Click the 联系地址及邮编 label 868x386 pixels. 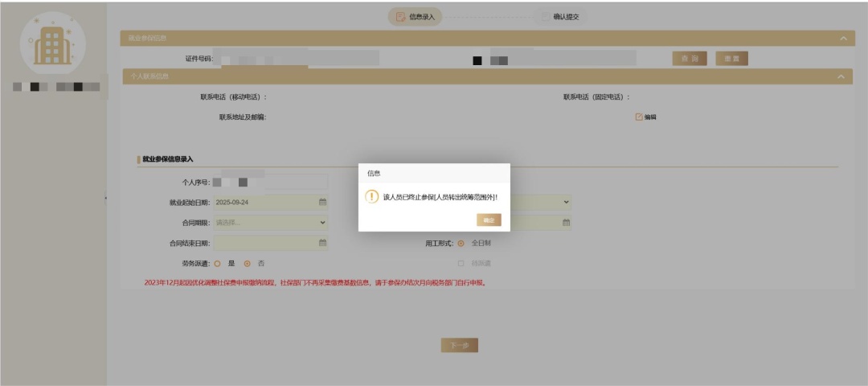pyautogui.click(x=243, y=117)
